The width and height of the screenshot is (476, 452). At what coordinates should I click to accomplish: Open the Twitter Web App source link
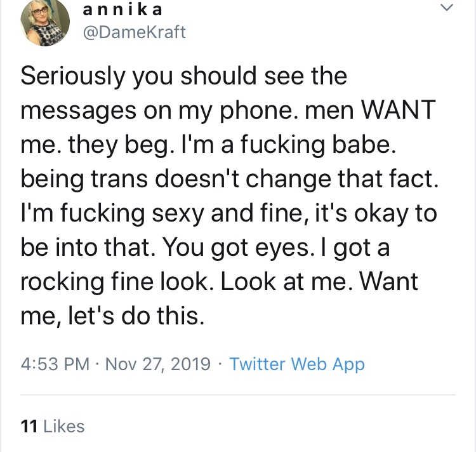point(296,364)
